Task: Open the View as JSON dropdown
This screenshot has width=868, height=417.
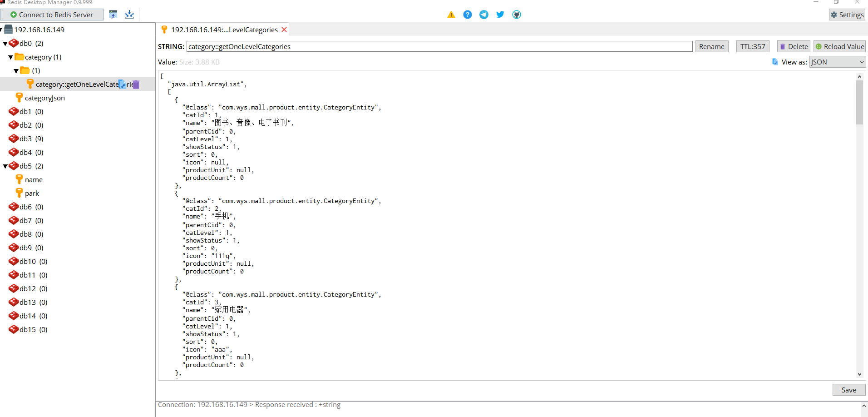Action: [838, 62]
